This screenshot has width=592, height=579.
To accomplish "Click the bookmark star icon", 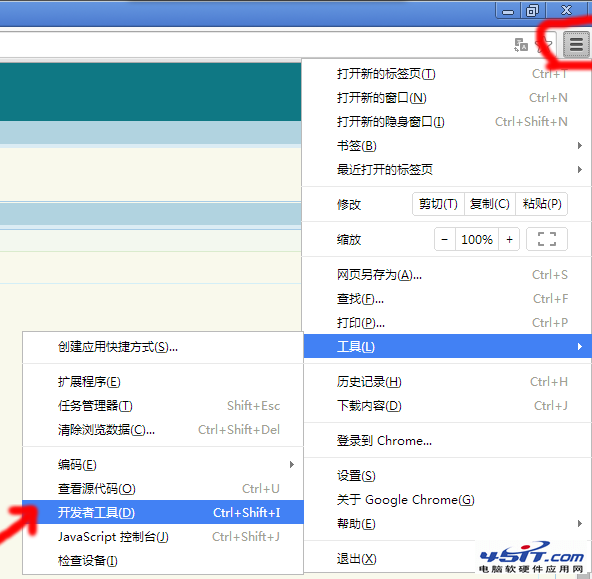I will click(544, 45).
